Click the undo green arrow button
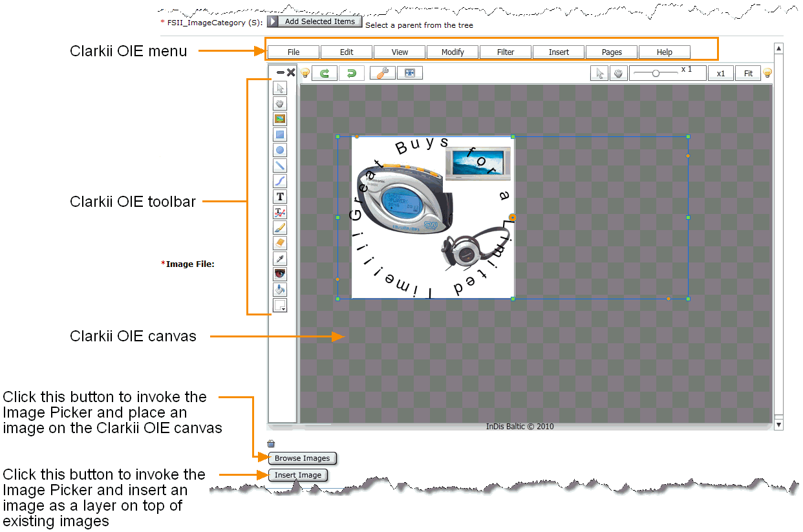 (325, 73)
